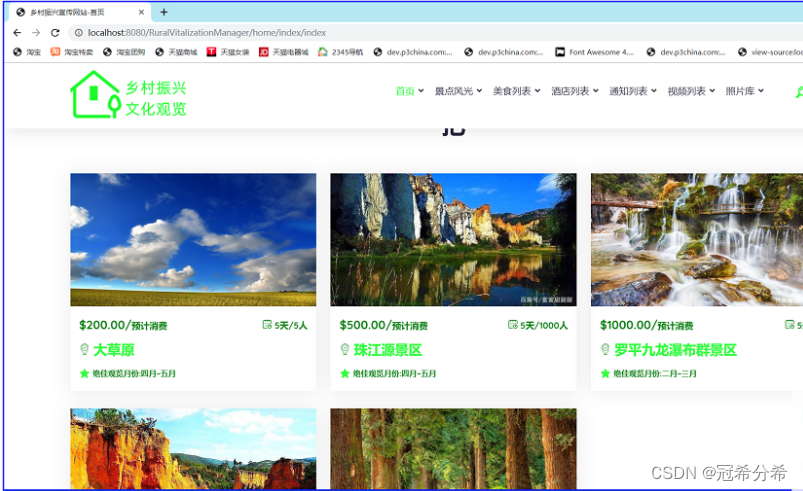Screen dimensions: 803x491
Task: Click the calendar icon next to 5天/5人
Action: tap(267, 325)
